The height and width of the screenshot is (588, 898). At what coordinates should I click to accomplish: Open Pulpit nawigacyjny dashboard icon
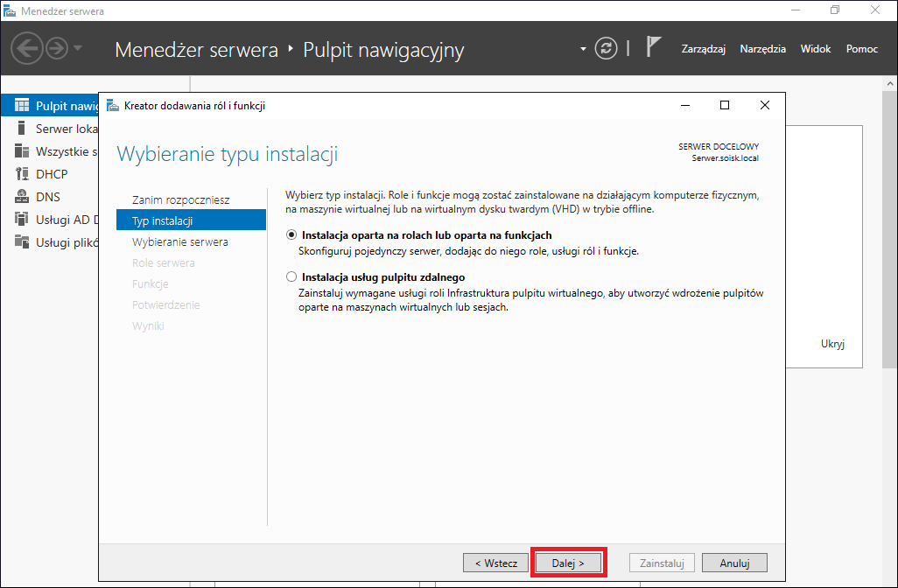(22, 105)
